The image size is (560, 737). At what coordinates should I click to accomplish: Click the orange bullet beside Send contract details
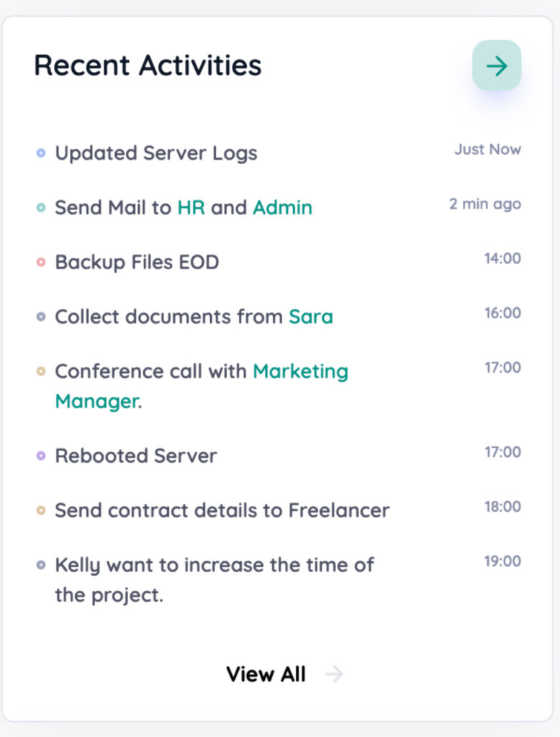point(41,510)
